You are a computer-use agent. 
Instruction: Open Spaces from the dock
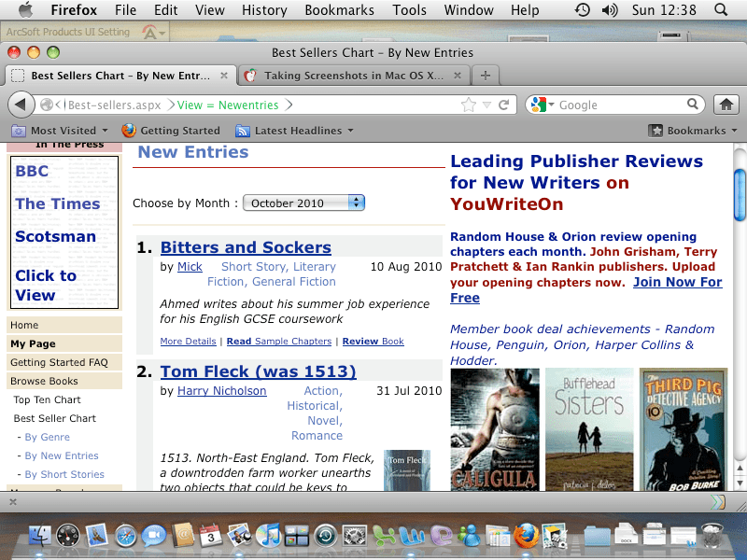coord(297,535)
